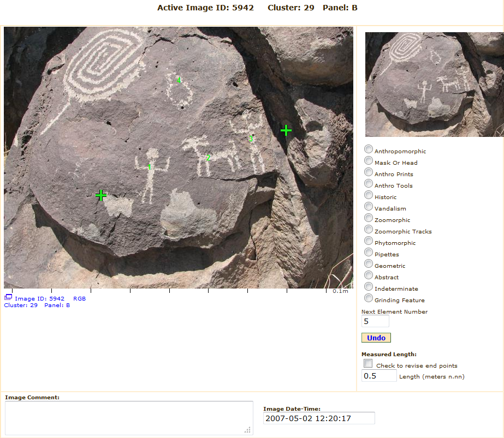Choose the Geometric radio button

369,264
